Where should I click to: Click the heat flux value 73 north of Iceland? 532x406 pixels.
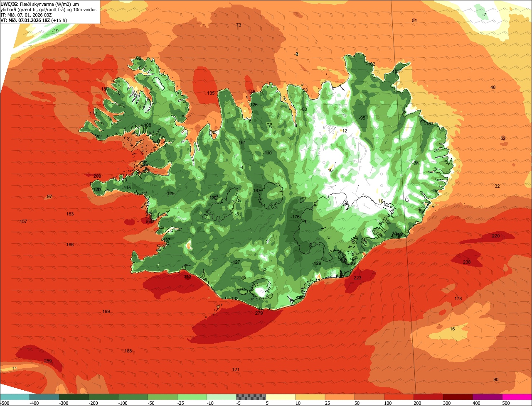(239, 25)
